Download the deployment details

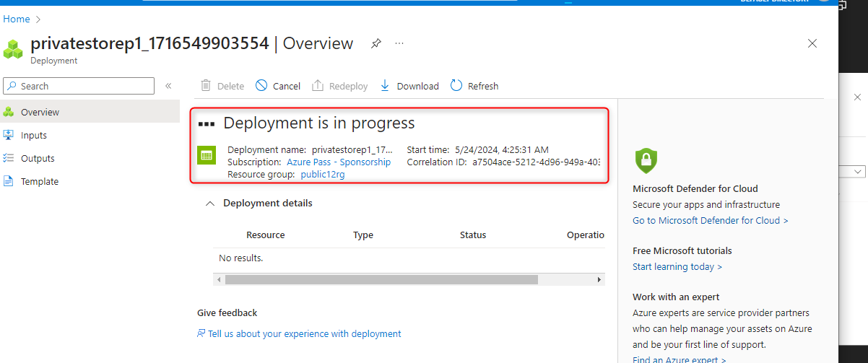409,86
